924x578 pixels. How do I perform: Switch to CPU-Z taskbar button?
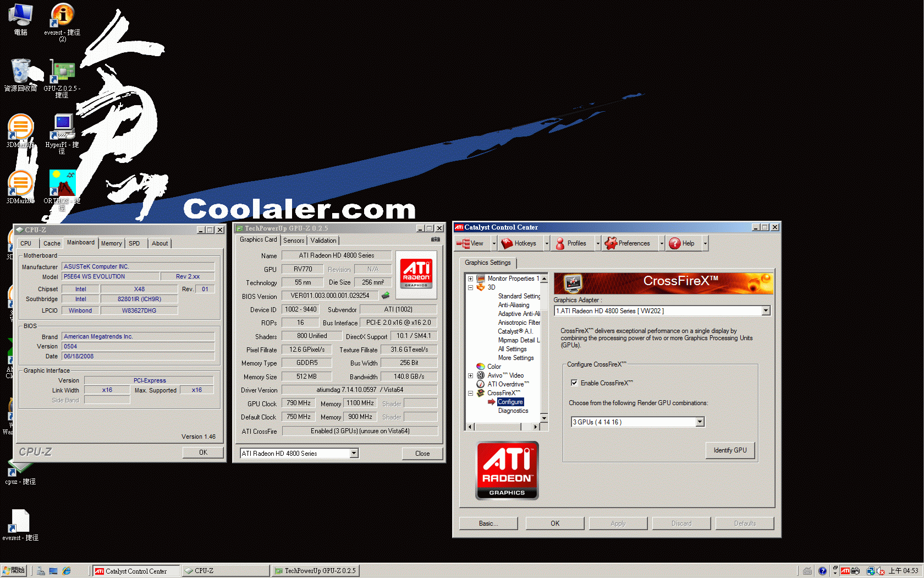point(226,571)
